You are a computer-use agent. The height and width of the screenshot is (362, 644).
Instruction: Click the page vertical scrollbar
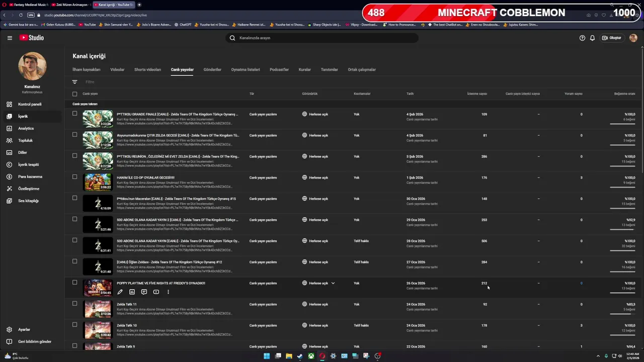click(641, 111)
